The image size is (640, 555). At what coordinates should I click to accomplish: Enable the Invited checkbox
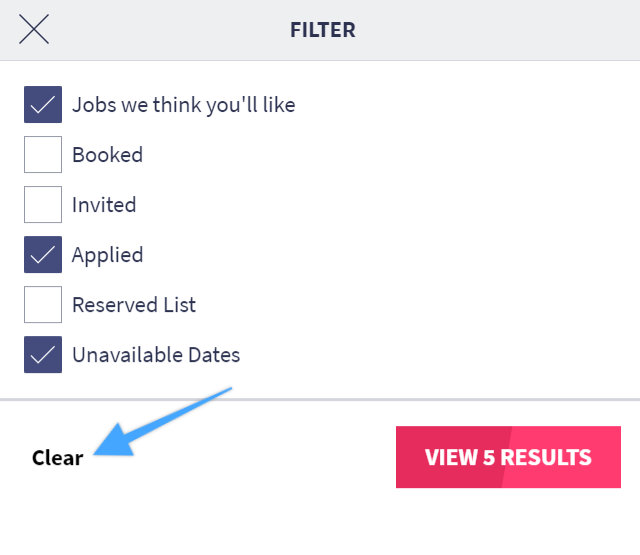pyautogui.click(x=43, y=205)
